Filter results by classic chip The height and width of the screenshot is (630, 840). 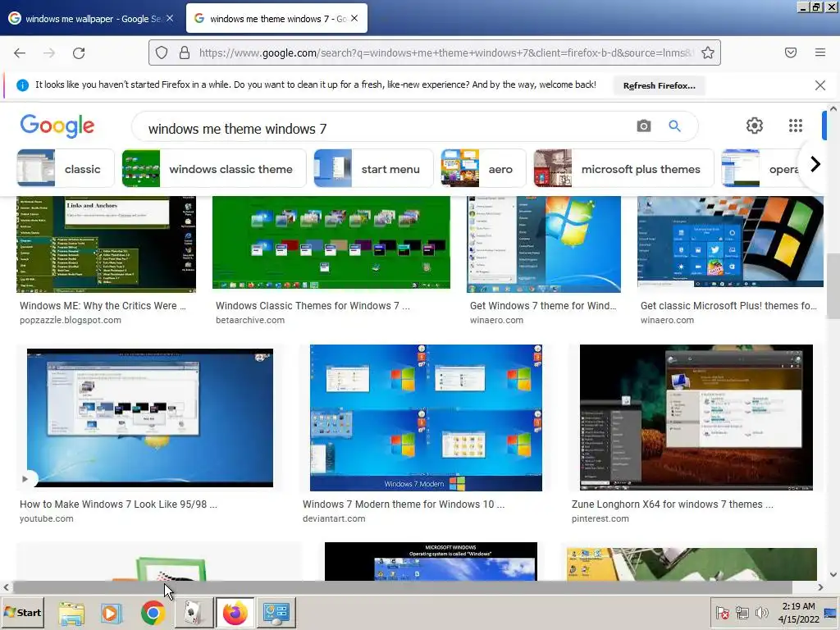click(66, 169)
